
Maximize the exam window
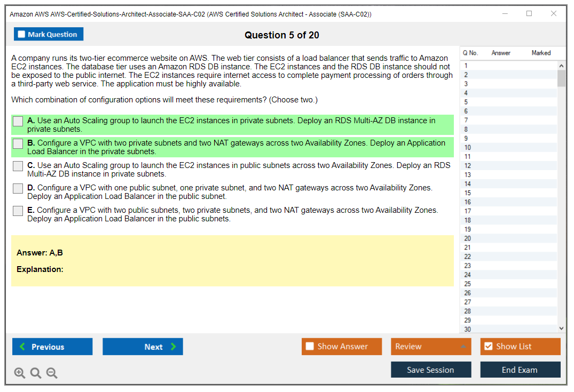529,14
